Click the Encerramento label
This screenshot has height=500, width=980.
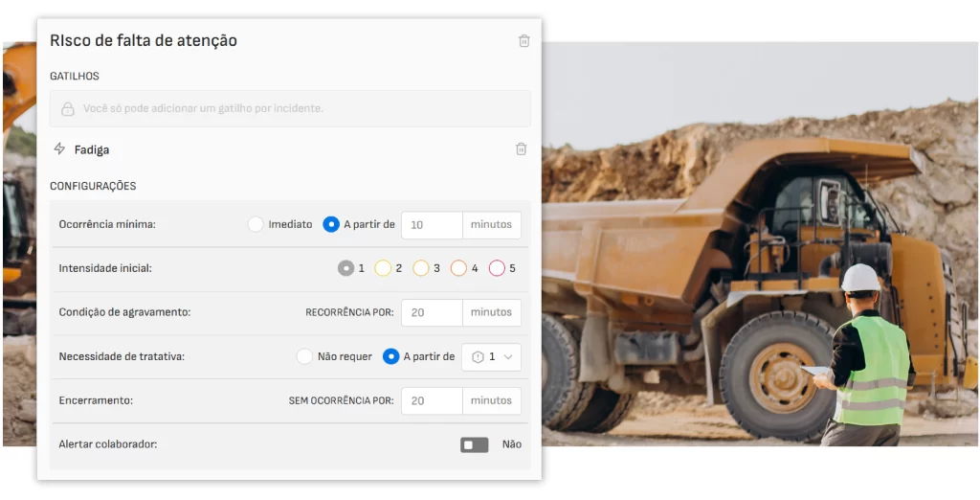pyautogui.click(x=96, y=400)
